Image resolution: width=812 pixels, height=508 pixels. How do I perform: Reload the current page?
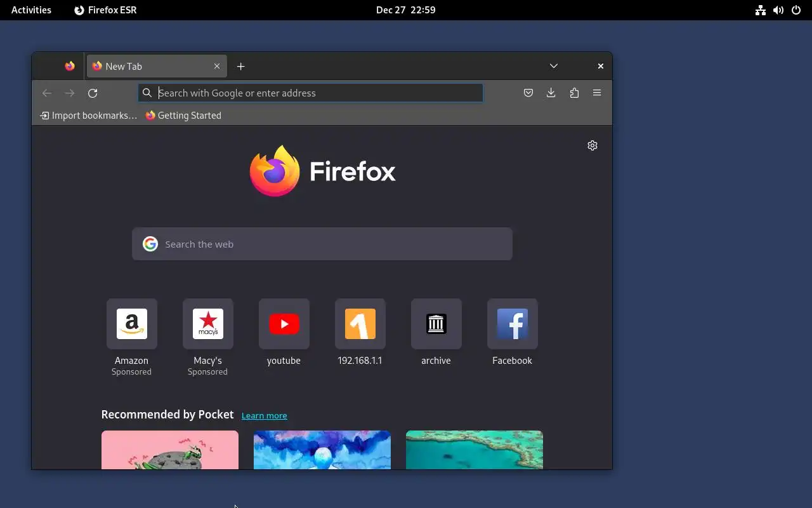(93, 93)
